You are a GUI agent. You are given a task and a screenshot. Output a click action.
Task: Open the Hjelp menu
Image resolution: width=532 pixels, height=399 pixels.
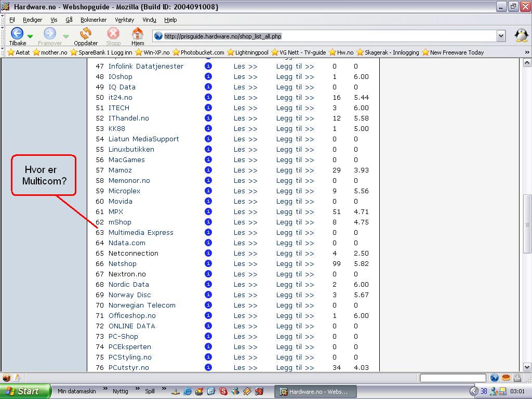(x=170, y=20)
